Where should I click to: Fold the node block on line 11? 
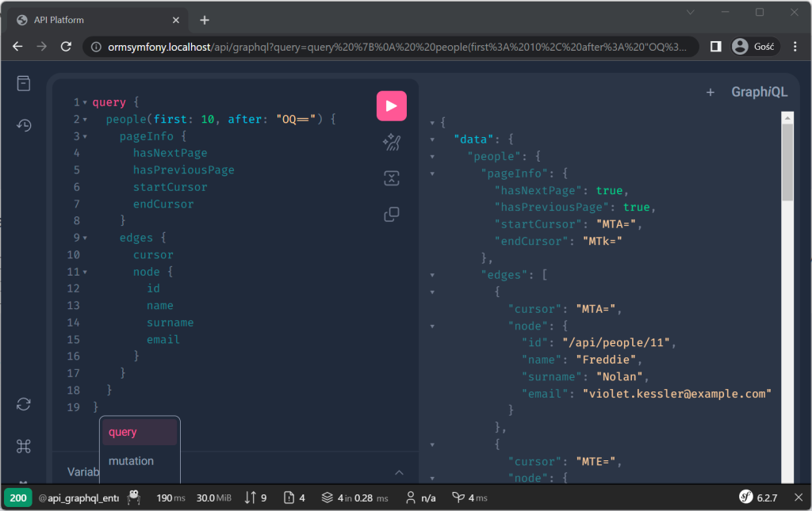coord(85,272)
